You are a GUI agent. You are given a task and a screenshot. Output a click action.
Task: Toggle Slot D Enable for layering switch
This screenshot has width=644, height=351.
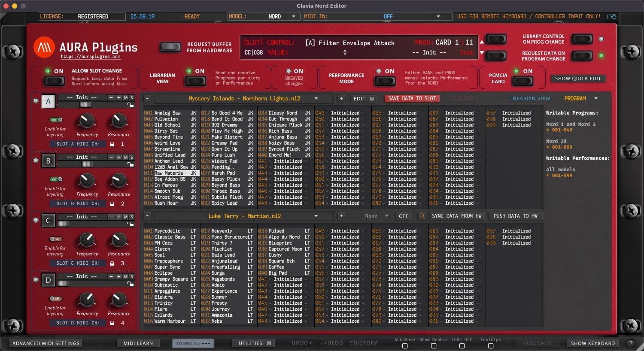coord(56,299)
